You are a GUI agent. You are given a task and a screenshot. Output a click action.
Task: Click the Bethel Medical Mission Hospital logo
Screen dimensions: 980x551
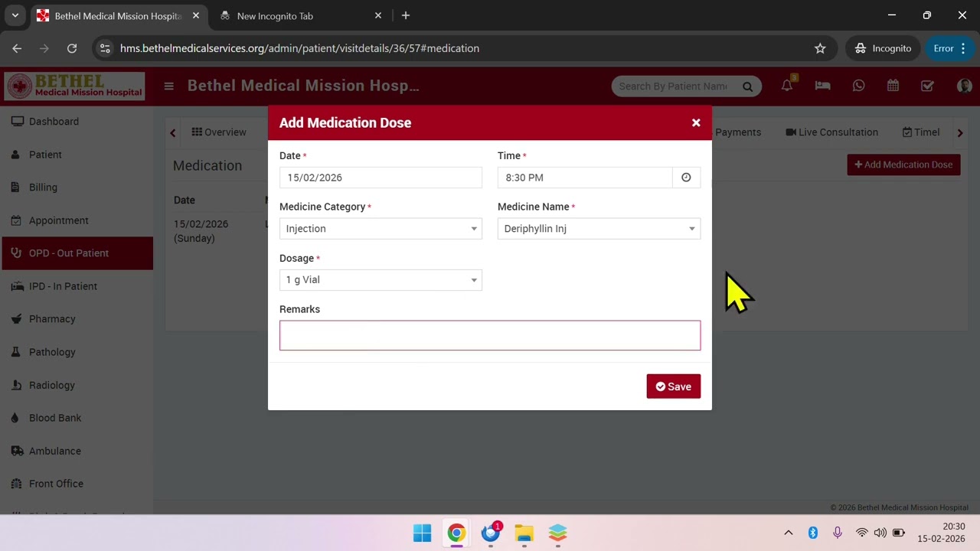pos(74,86)
